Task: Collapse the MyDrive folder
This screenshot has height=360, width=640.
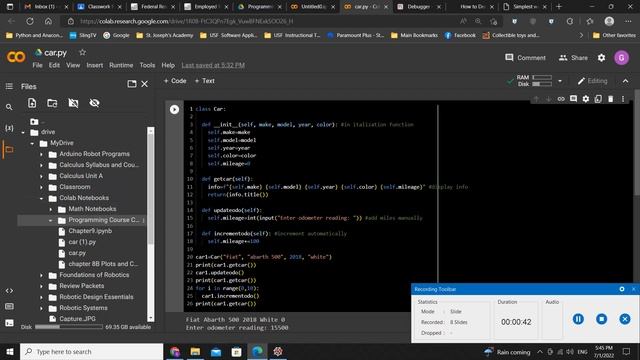Action: click(32, 143)
